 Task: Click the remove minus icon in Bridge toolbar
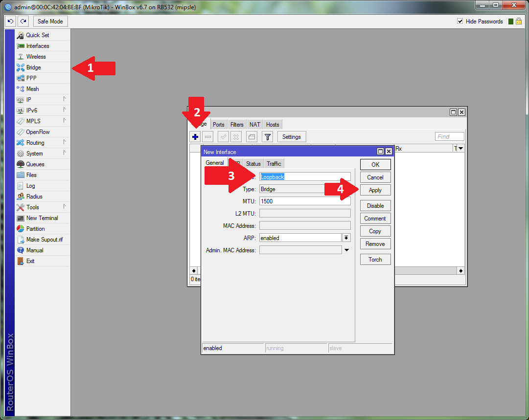[208, 137]
